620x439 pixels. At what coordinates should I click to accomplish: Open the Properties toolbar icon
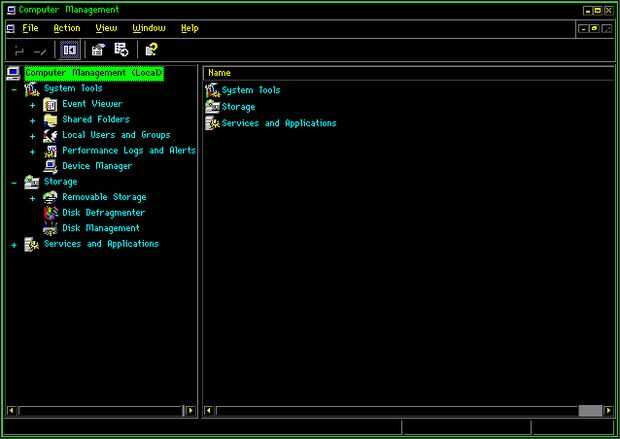[98, 50]
